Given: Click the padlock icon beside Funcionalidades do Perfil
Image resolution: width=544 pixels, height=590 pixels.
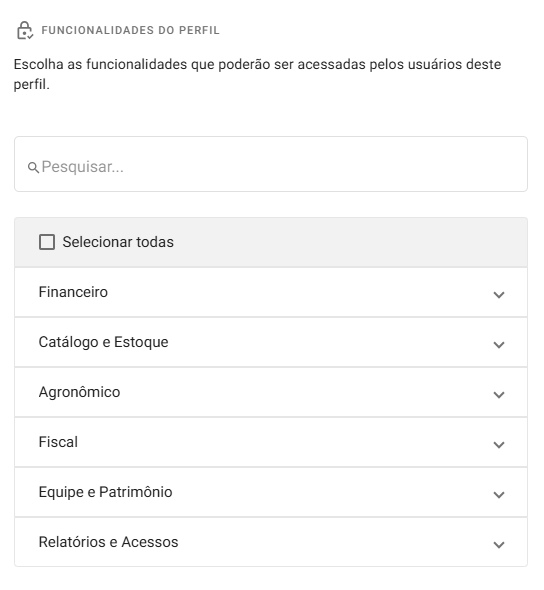Looking at the screenshot, I should tap(25, 30).
